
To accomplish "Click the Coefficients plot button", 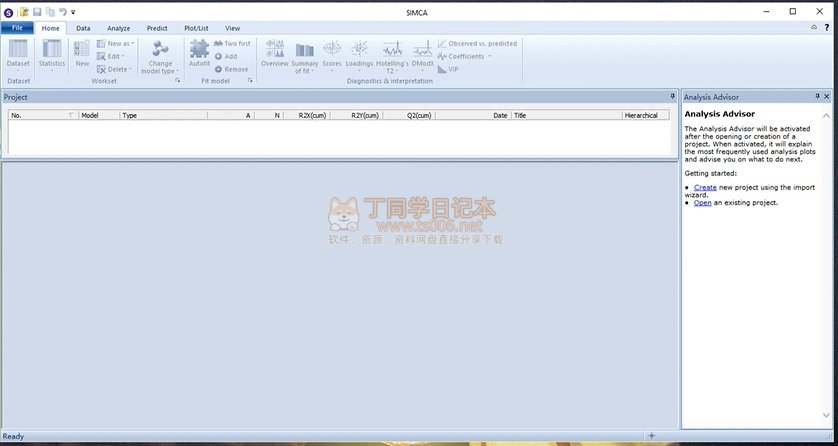I will [x=464, y=56].
